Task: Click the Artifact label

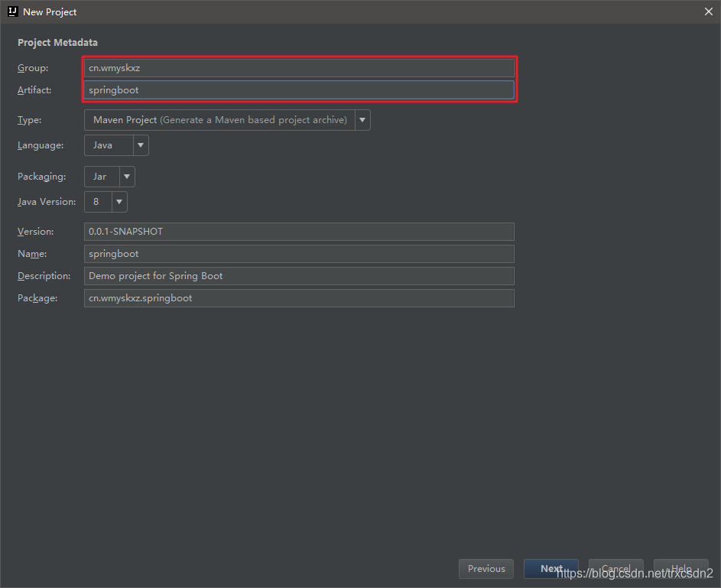Action: tap(34, 90)
